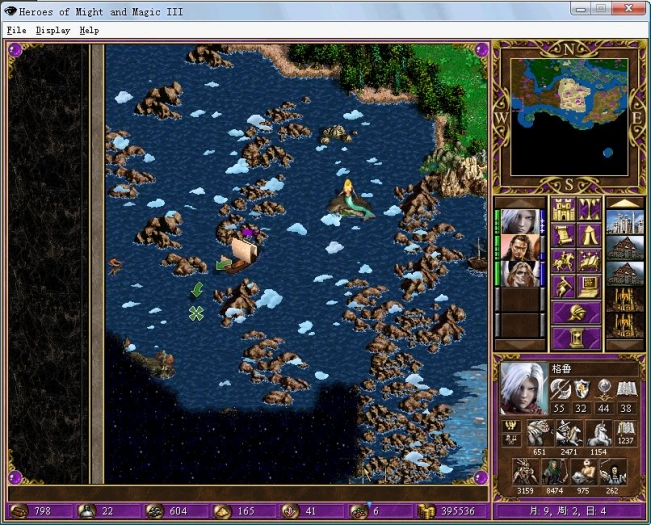651x525 pixels.
Task: Select the last town thumbnail in list
Action: pos(625,326)
